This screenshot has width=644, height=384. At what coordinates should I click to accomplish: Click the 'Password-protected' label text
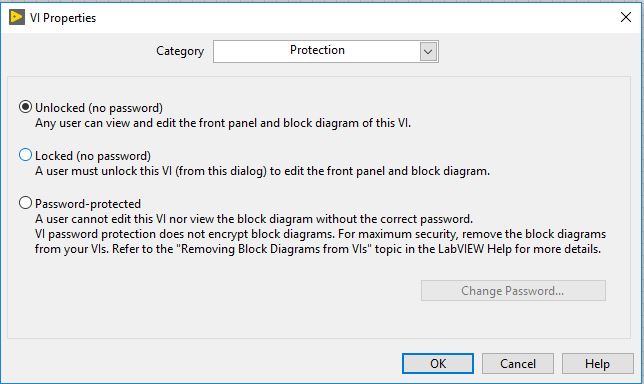88,204
